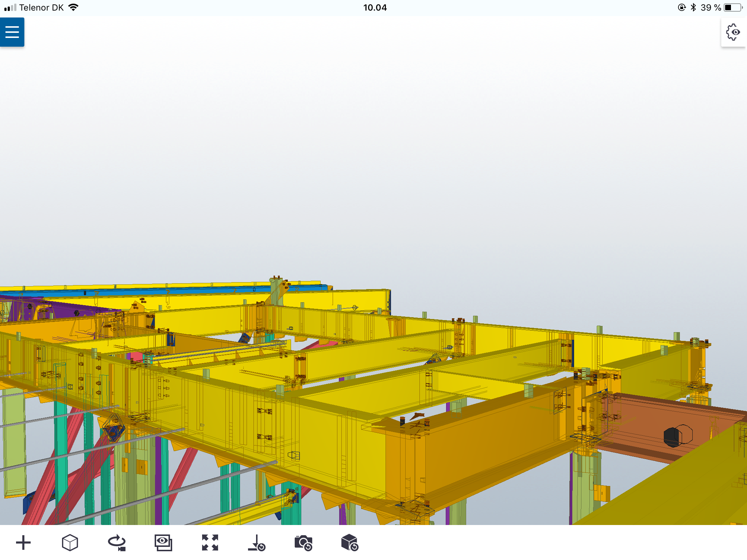The image size is (747, 560).
Task: Tap the Wi-Fi icon in status bar
Action: click(x=73, y=7)
